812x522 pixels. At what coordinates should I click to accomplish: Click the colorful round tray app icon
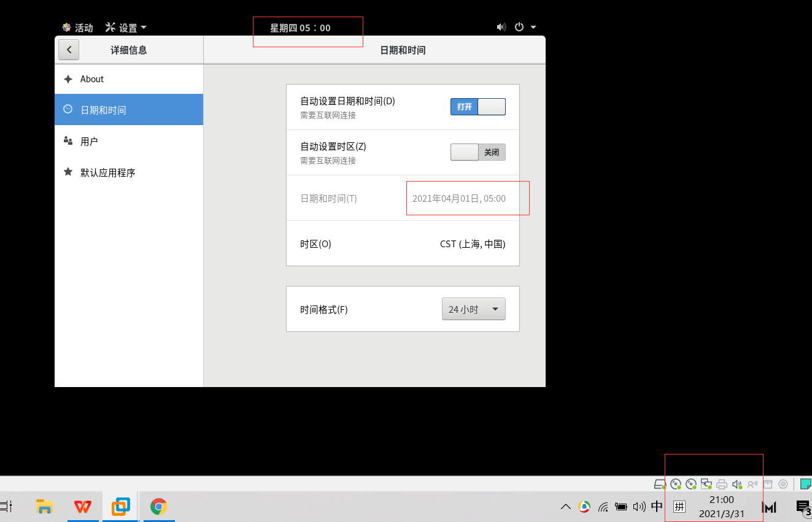coord(584,507)
